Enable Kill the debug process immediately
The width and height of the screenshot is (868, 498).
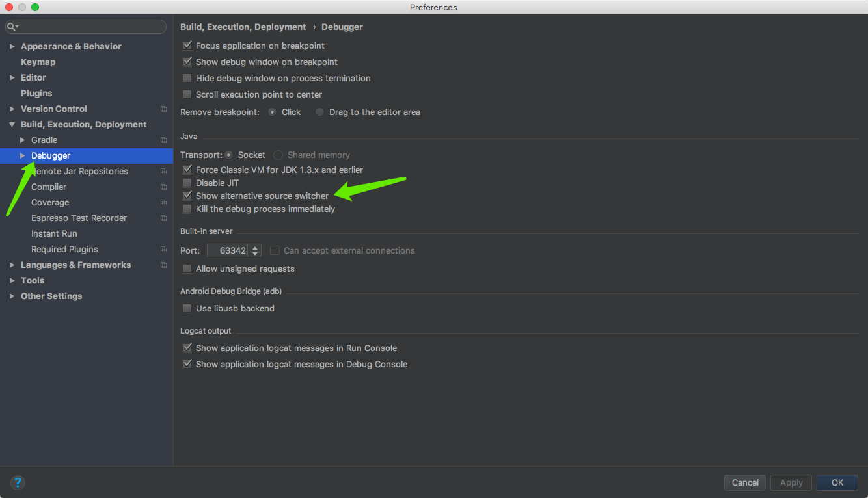click(187, 209)
